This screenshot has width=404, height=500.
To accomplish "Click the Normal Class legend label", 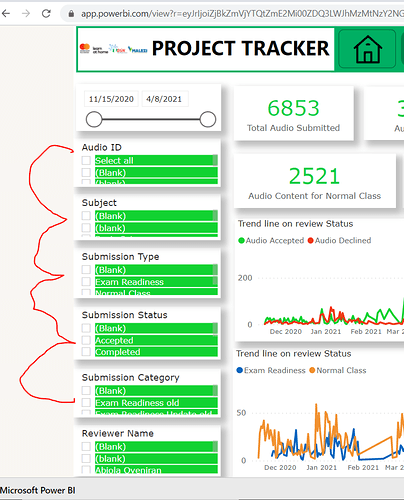I will pos(341,370).
